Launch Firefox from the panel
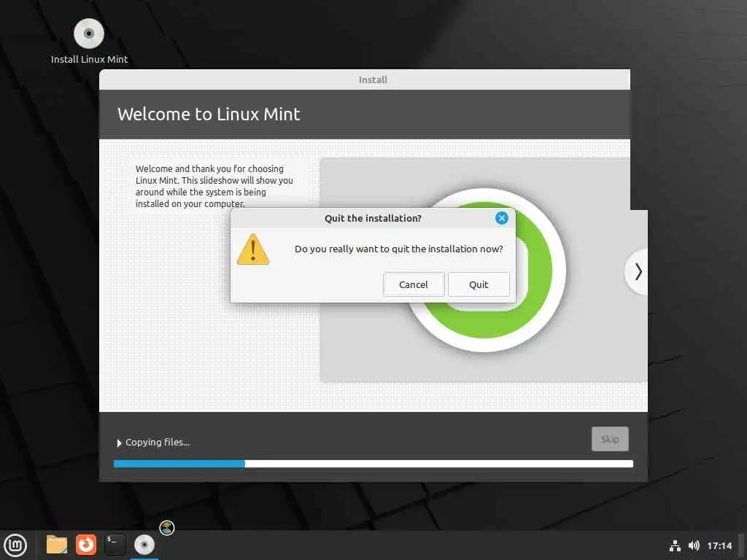The height and width of the screenshot is (560, 747). 86,545
